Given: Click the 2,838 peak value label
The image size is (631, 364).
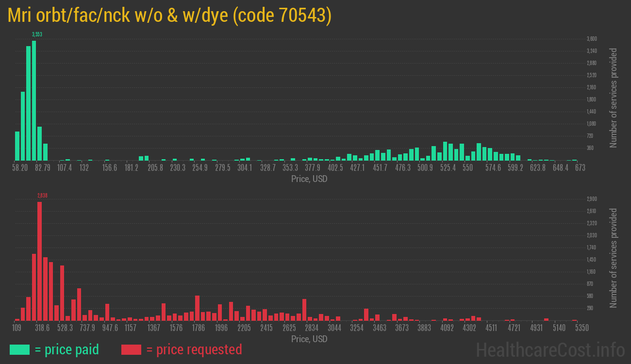Looking at the screenshot, I should tap(42, 196).
